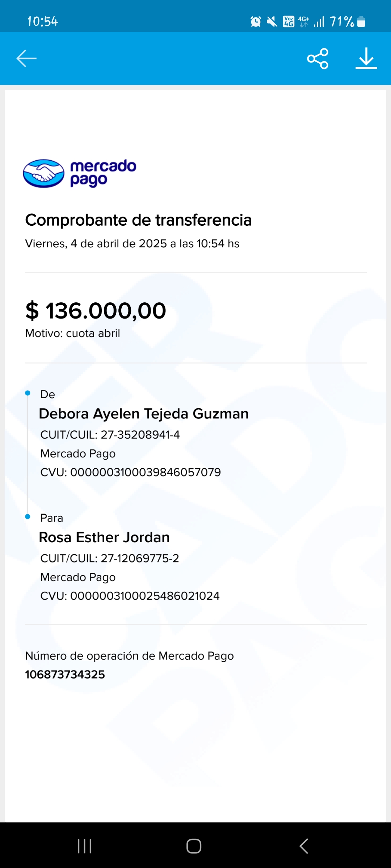Tap the back arrow in header
This screenshot has width=391, height=868.
[x=26, y=58]
